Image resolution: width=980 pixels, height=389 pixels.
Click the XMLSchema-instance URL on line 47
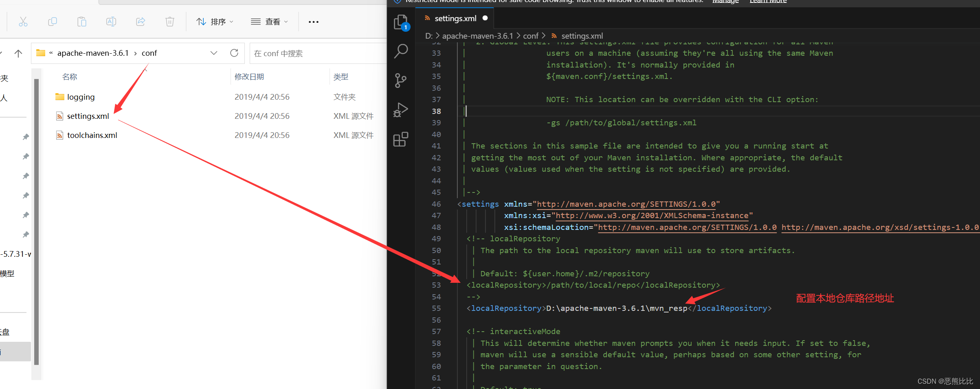652,215
